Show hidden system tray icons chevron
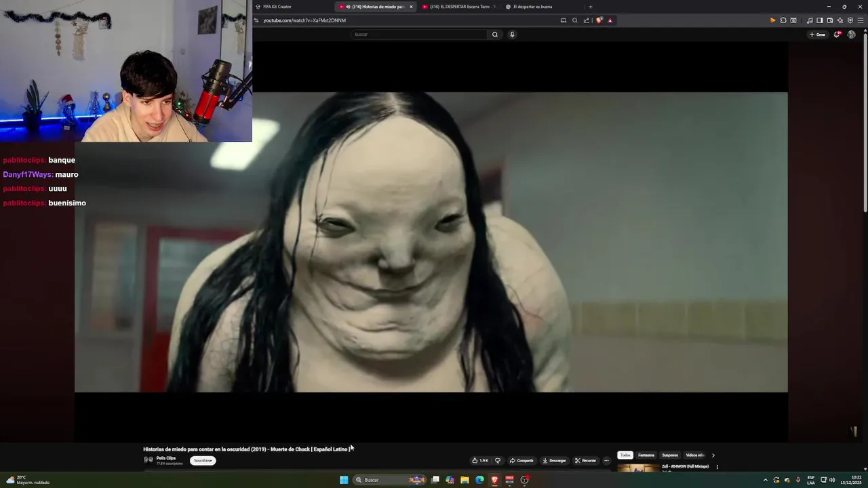Screen dimensions: 868x488 tap(766, 480)
